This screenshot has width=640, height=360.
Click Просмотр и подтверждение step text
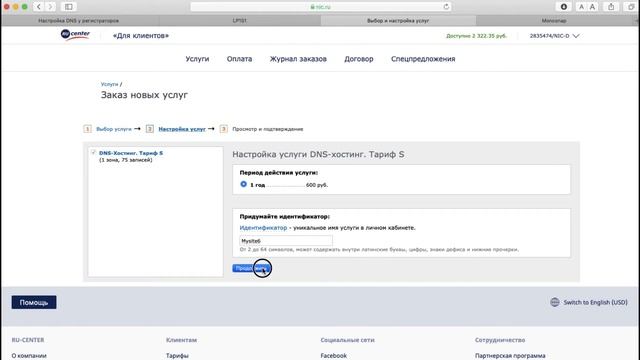(268, 129)
